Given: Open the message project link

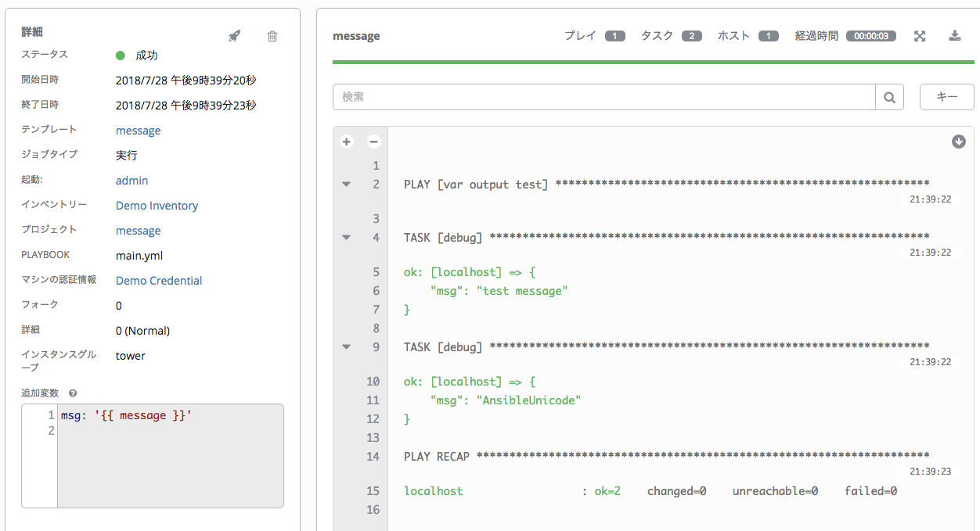Looking at the screenshot, I should click(x=139, y=231).
